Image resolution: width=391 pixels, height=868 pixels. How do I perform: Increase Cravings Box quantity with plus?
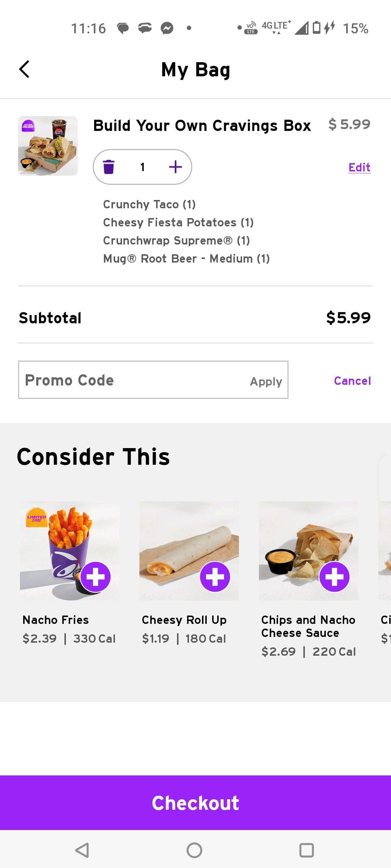(x=176, y=167)
